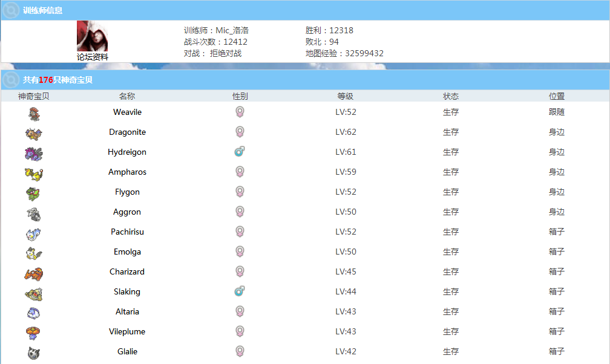The image size is (610, 364).
Task: Click the trainer info header circle icon
Action: (11, 10)
